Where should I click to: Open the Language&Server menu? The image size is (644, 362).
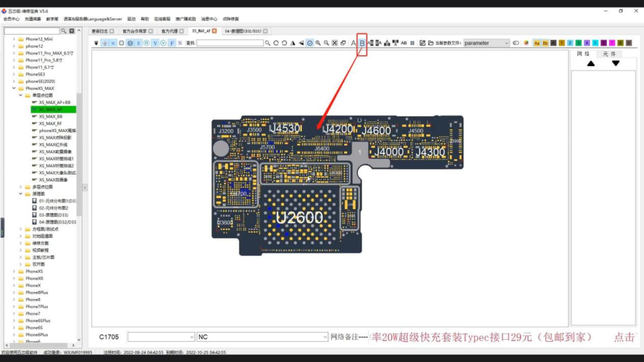93,19
